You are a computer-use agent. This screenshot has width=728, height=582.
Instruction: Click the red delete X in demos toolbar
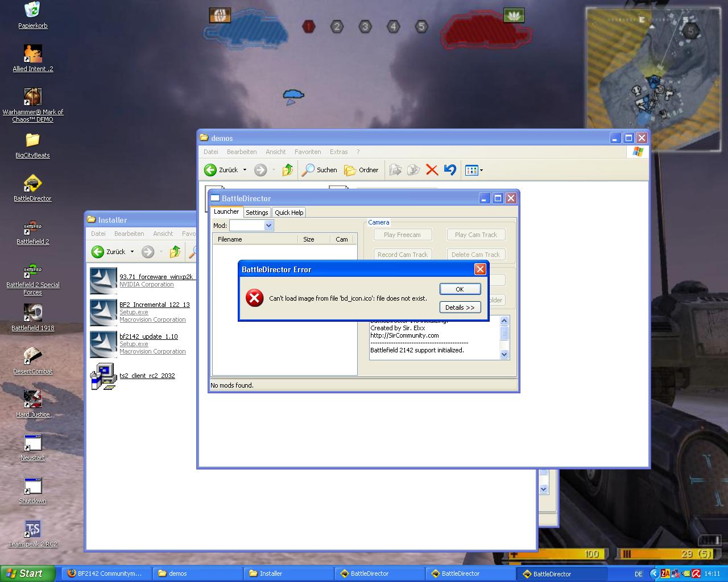[432, 169]
